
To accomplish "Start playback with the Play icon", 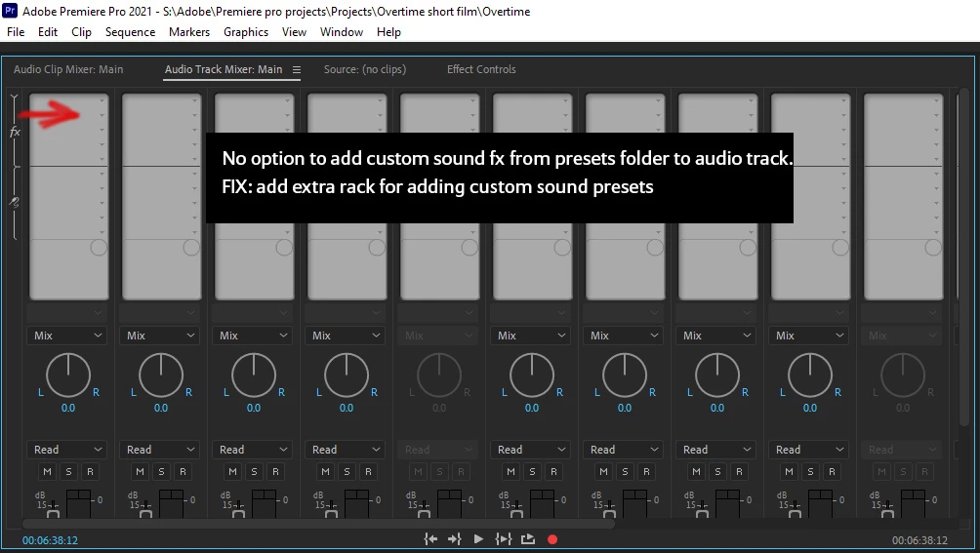I will pyautogui.click(x=478, y=539).
